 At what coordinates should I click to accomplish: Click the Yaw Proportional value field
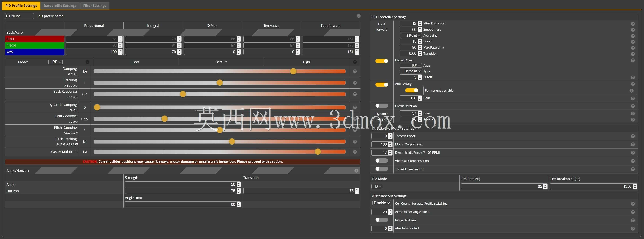(94, 52)
